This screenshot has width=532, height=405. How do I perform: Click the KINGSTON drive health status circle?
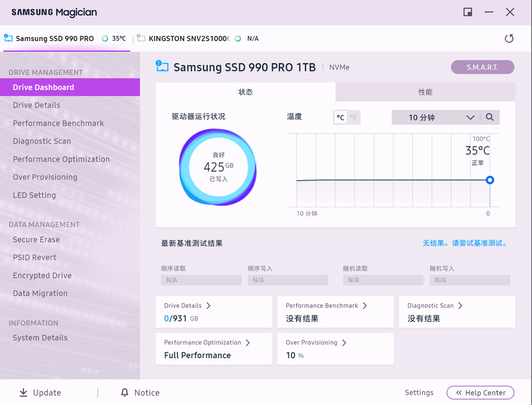pos(238,38)
